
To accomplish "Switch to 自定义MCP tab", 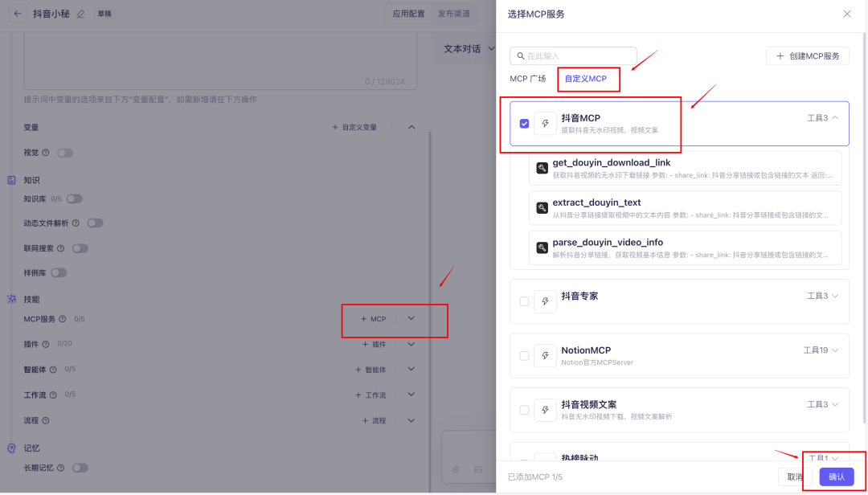I will pos(586,79).
